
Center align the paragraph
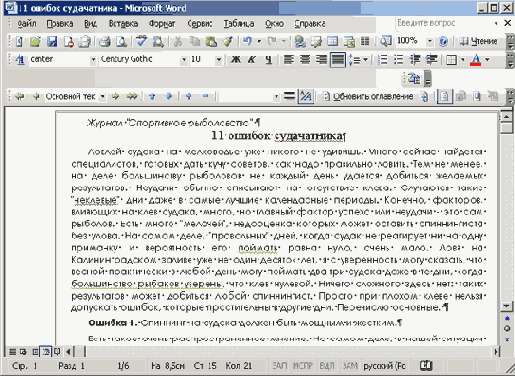[x=305, y=60]
